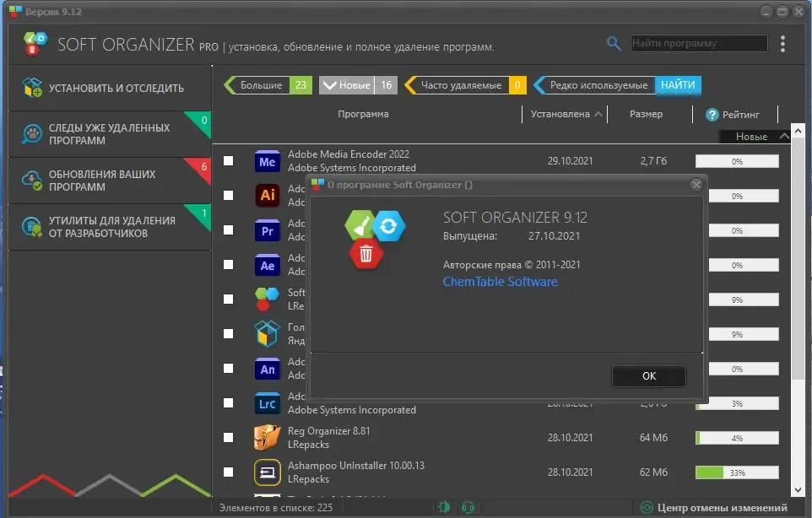The width and height of the screenshot is (812, 518).
Task: Click the rating help question mark icon
Action: (712, 115)
